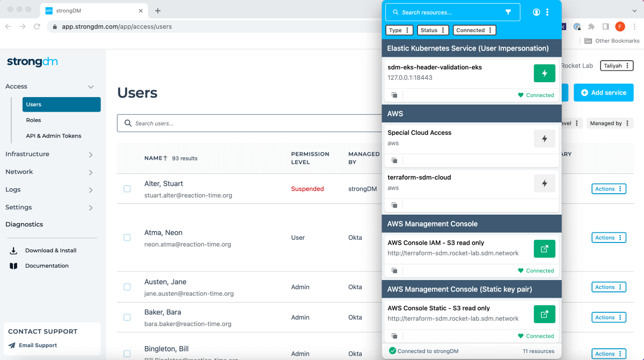Select the checkbox next to Austen, Jane
Screen dimensions: 644x360
(x=127, y=287)
